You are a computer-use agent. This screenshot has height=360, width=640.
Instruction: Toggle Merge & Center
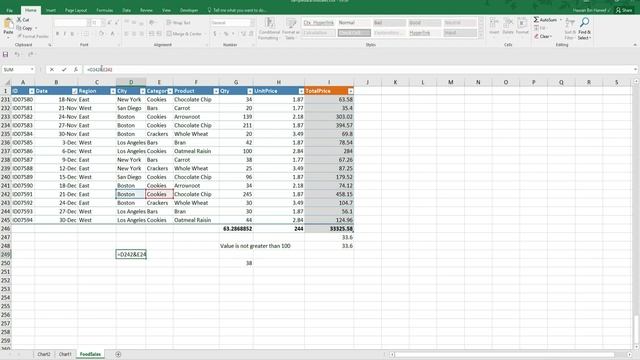184,34
